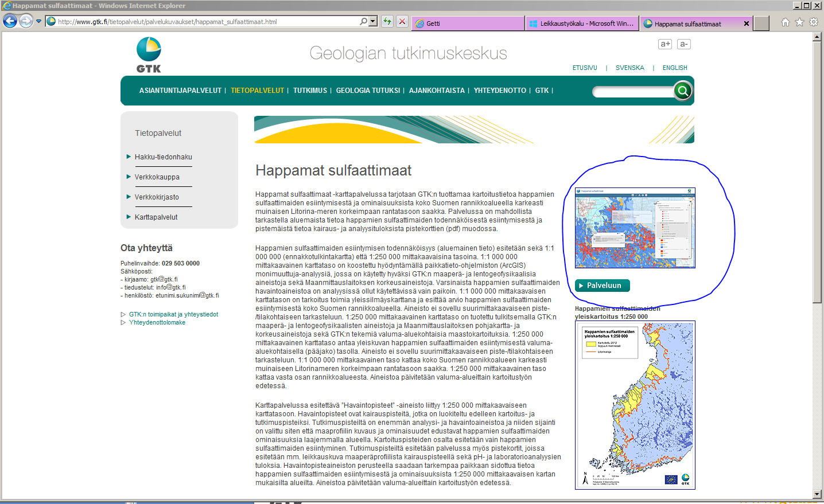
Task: Click the Happamat sulfaattimaat page heading
Action: coord(333,170)
